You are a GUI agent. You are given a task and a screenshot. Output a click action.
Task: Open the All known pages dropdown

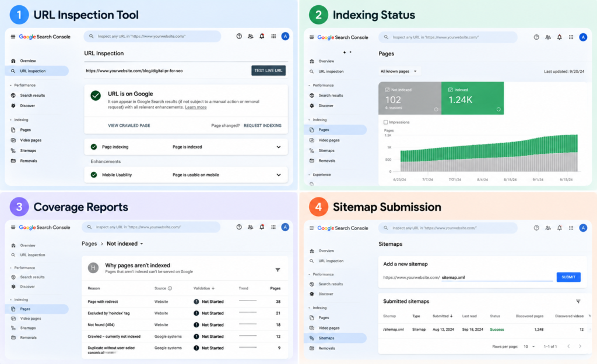tap(399, 71)
